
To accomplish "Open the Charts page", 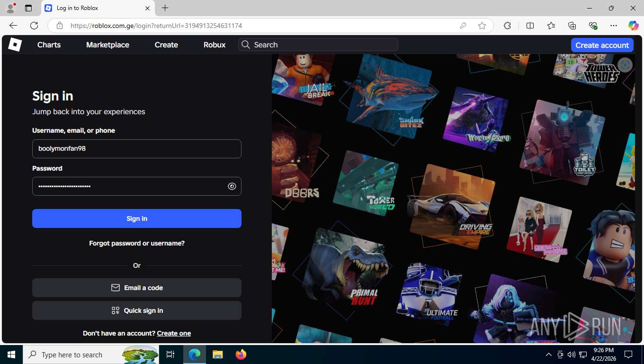I will [x=49, y=45].
